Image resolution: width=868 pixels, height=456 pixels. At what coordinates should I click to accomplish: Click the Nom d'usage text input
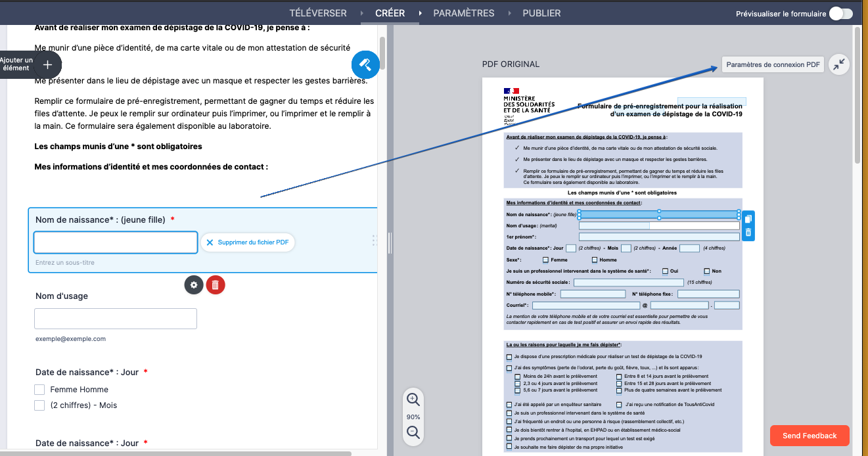point(116,319)
